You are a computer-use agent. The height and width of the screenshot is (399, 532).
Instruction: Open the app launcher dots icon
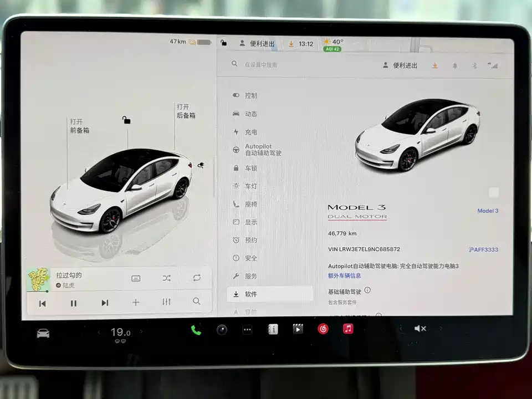(x=247, y=328)
